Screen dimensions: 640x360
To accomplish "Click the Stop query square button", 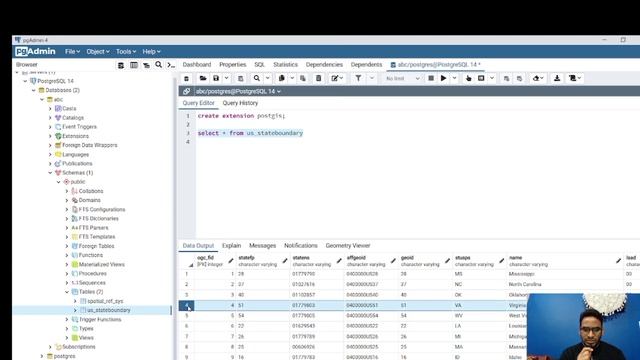I will 431,78.
